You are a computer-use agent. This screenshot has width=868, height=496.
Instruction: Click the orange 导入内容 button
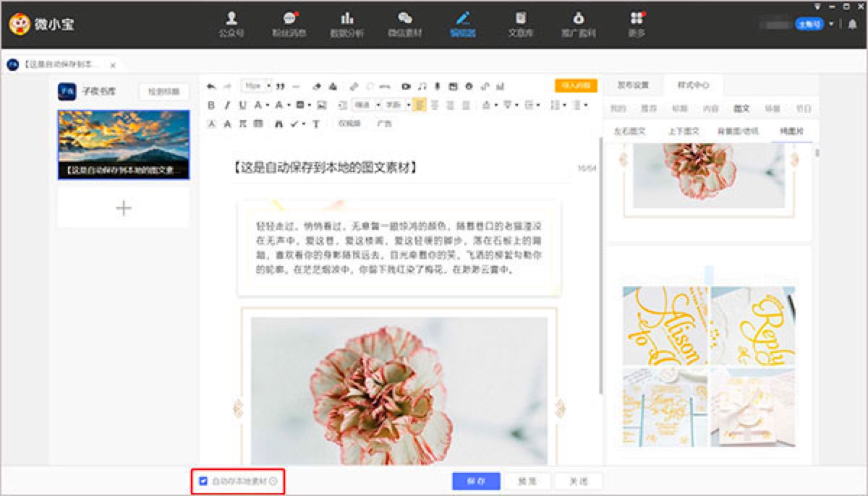tap(576, 85)
